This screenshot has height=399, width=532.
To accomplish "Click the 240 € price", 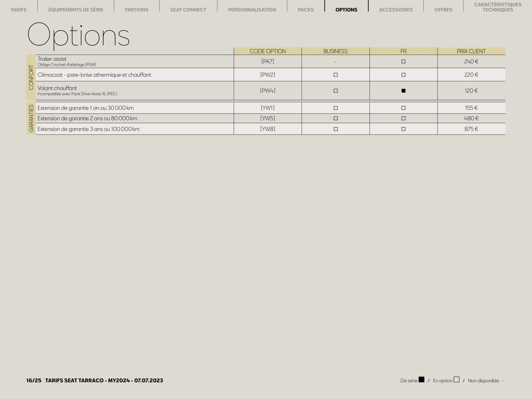I will click(471, 62).
